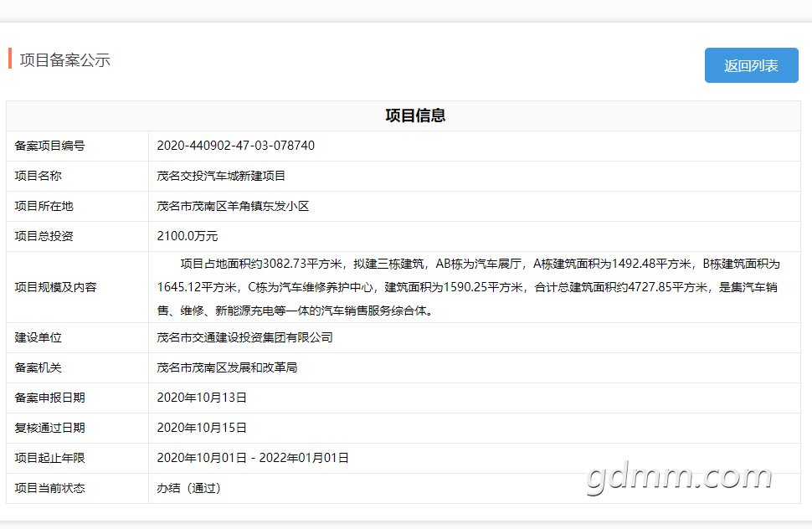This screenshot has height=529, width=812.
Task: Select the 项目备案公示 page heading
Action: tap(64, 60)
